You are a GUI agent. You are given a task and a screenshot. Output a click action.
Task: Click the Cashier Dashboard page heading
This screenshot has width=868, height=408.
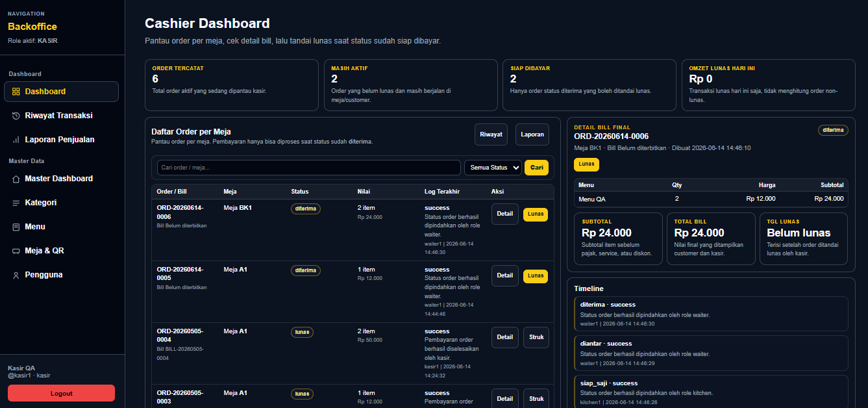[x=207, y=24]
